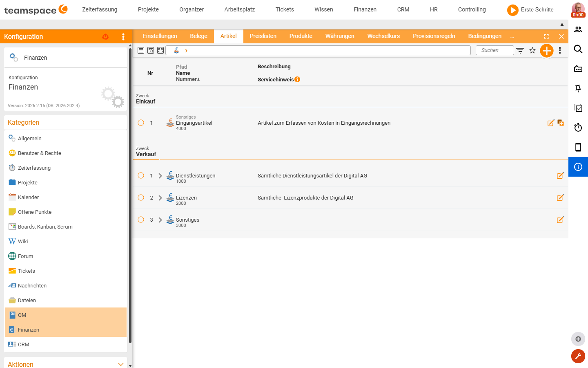Edit the Eingangsartikel row
Screen dimensions: 588x368
(x=551, y=123)
